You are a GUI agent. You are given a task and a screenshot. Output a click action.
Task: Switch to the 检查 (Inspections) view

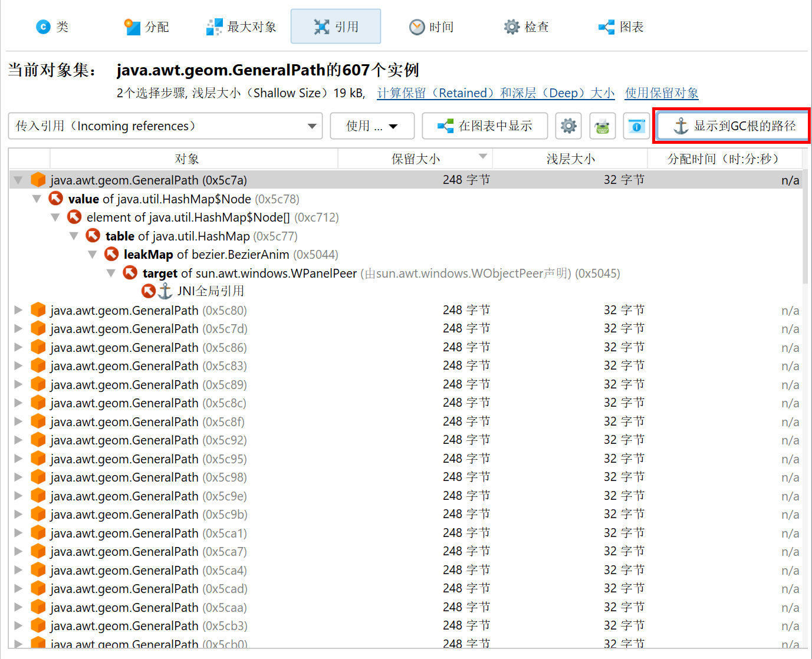point(526,27)
